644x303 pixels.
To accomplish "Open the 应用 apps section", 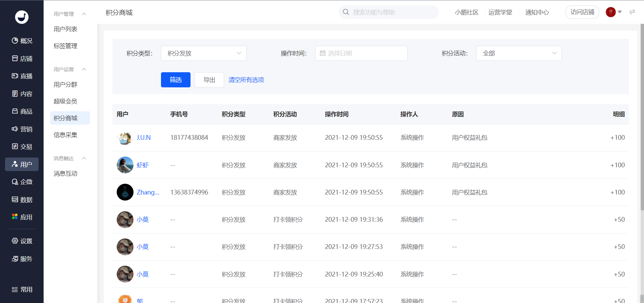I will coord(22,217).
